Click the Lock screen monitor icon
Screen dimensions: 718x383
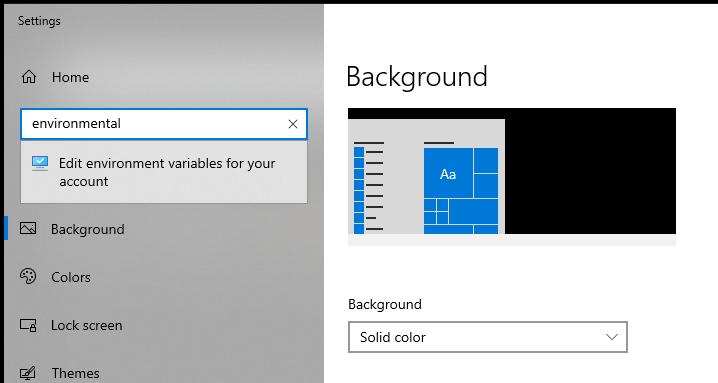(28, 325)
